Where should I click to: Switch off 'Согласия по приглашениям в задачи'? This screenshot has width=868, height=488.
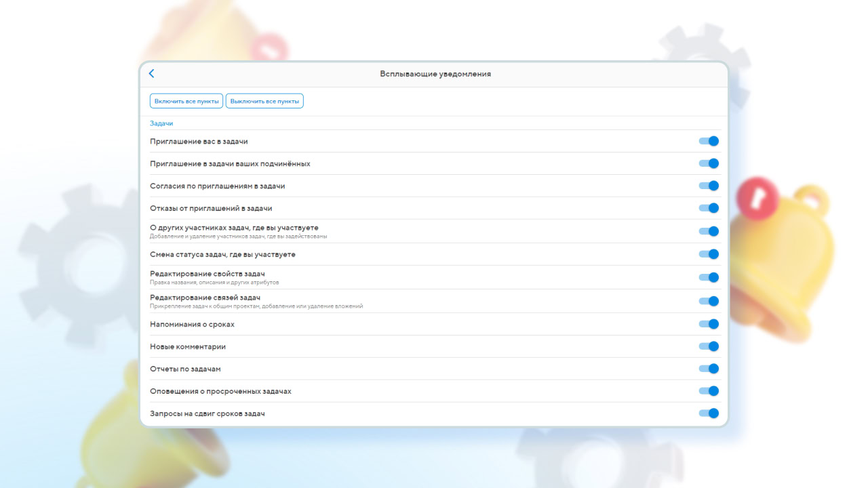coord(709,186)
